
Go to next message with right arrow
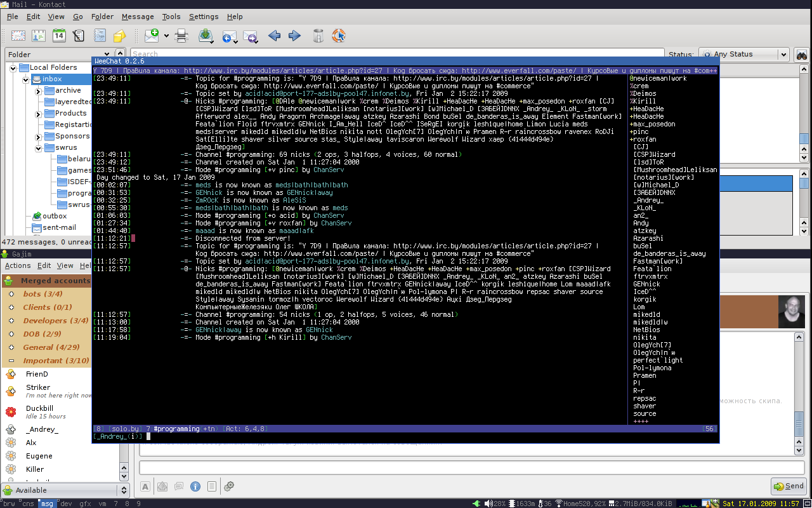[294, 36]
